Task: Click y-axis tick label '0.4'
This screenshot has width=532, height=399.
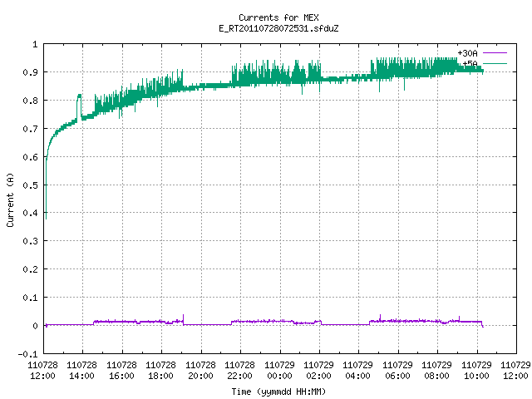Action: (30, 213)
